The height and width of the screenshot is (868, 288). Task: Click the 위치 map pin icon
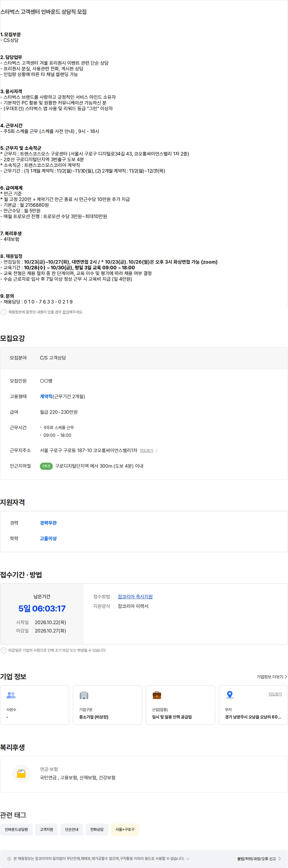[230, 695]
